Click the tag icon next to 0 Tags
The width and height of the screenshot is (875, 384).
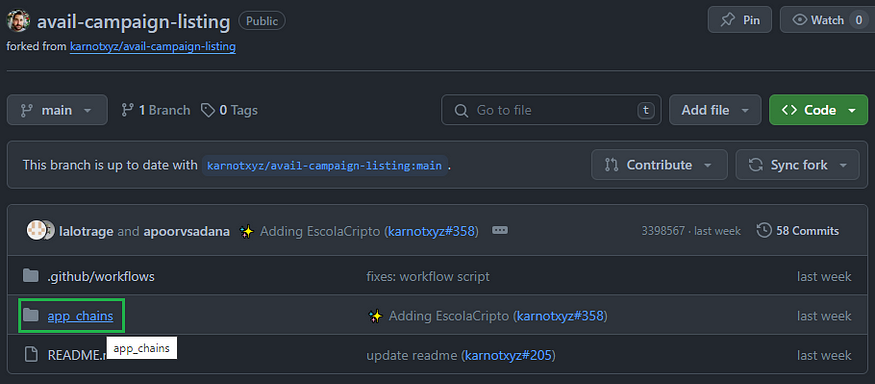click(208, 110)
